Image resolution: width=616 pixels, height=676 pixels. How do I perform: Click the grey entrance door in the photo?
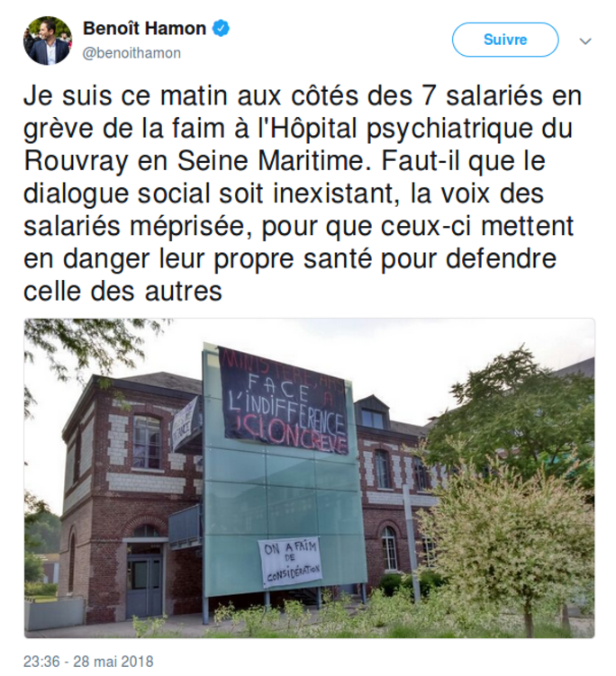pos(144,584)
